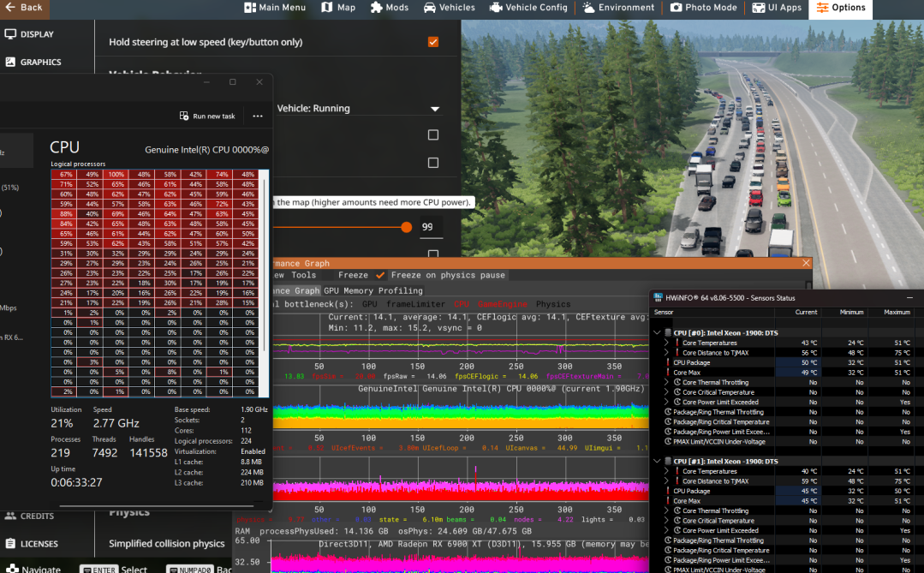This screenshot has width=924, height=573.
Task: Expand Core Power Limit Exceeded under CPU [#0]
Action: point(667,402)
